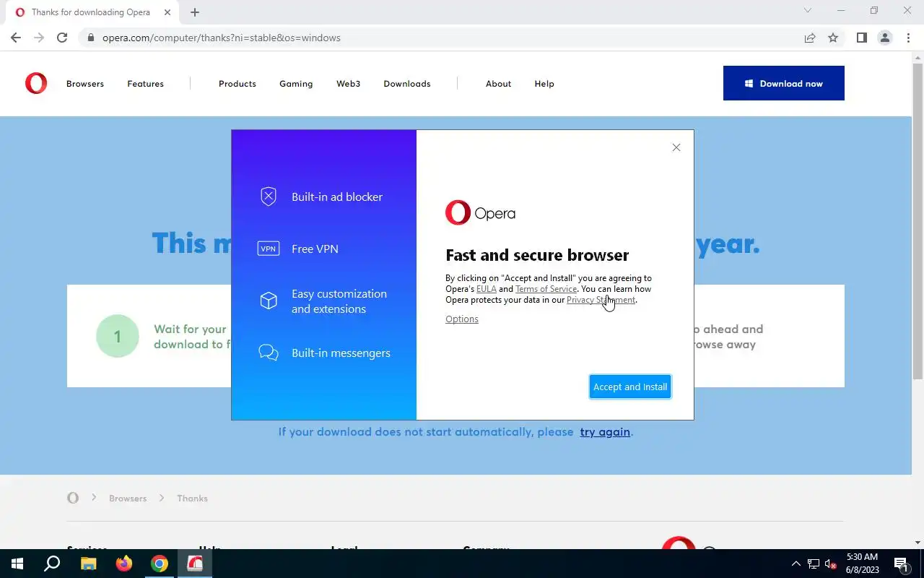Click Browsers in the breadcrumb
924x578 pixels.
click(128, 499)
